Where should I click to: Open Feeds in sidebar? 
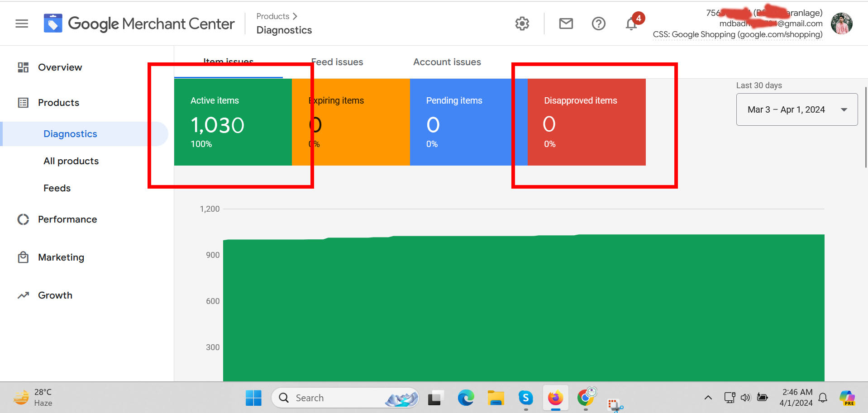pos(57,188)
